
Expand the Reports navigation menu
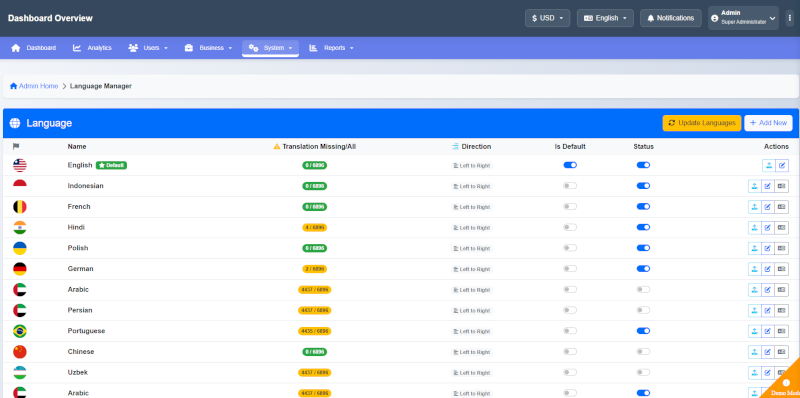point(331,48)
